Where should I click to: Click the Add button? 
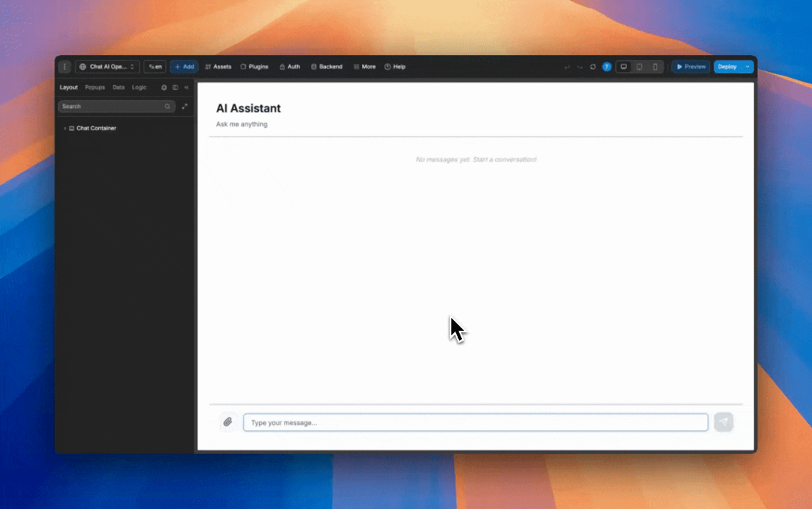[185, 66]
